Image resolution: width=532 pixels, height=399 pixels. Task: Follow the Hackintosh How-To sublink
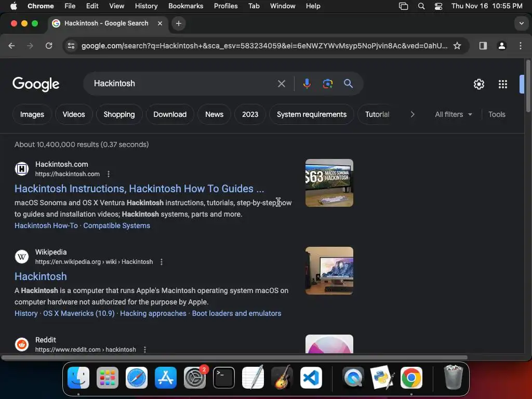[x=46, y=225]
